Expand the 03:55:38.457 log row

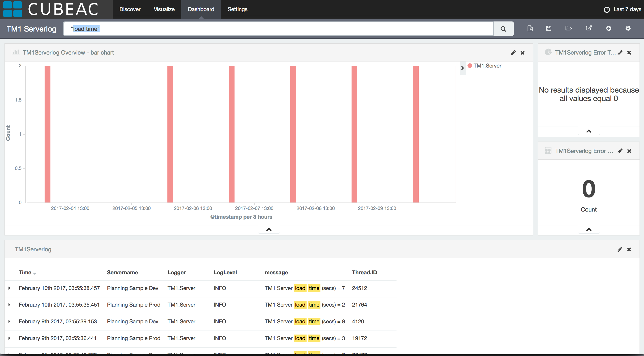[x=9, y=288]
